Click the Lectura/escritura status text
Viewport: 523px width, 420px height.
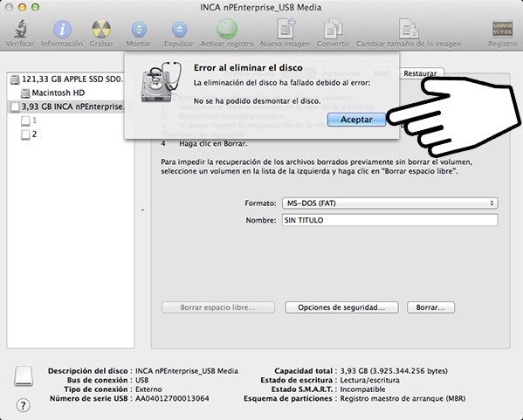click(369, 381)
